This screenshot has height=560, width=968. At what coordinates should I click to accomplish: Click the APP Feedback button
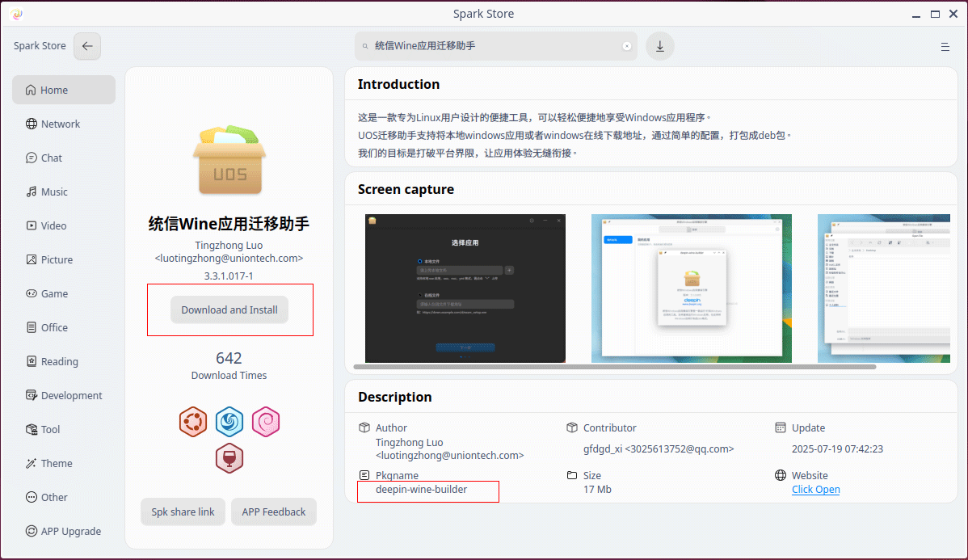pyautogui.click(x=273, y=512)
